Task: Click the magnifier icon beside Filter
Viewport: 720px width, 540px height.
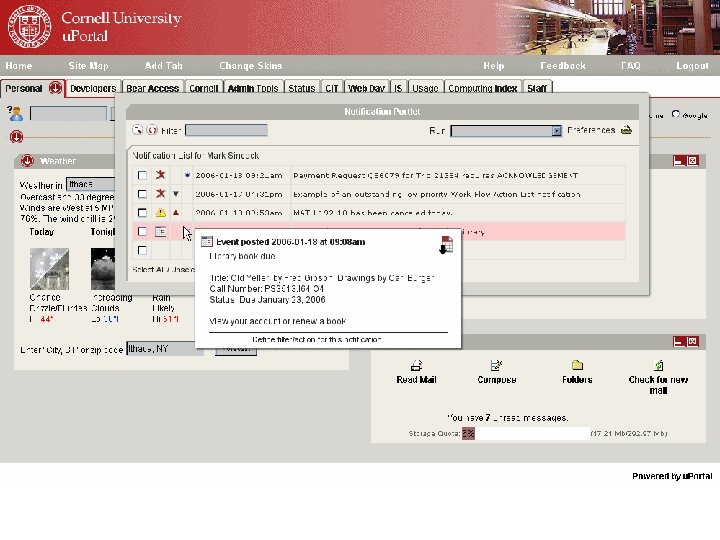Action: point(137,130)
